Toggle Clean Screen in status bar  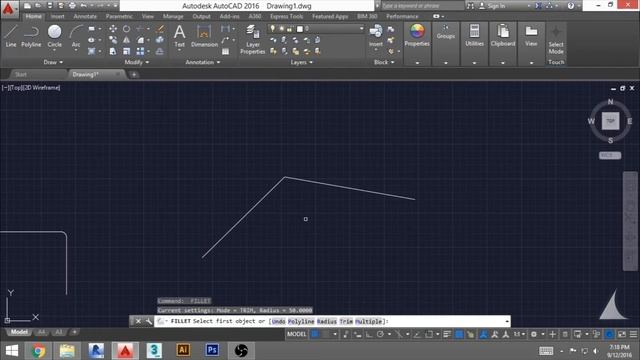[622, 334]
